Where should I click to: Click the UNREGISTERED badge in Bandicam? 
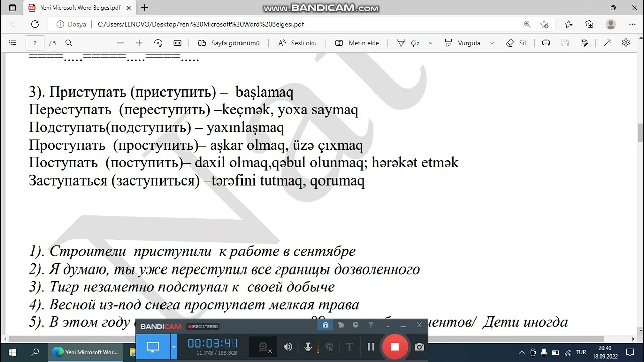[203, 326]
